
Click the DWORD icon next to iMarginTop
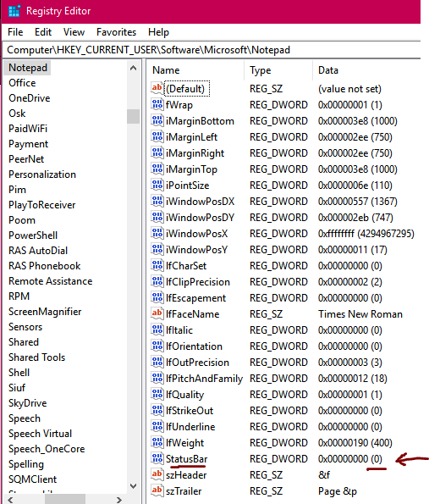point(157,169)
